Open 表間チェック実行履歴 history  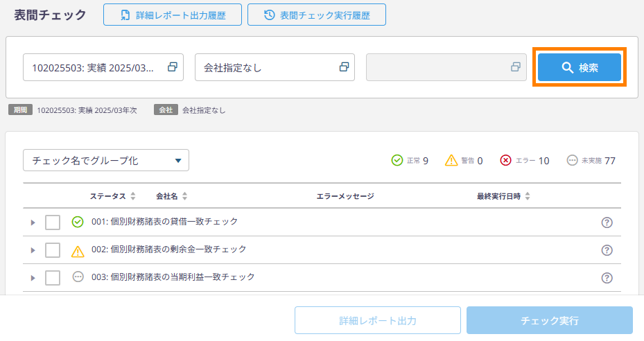pyautogui.click(x=317, y=15)
